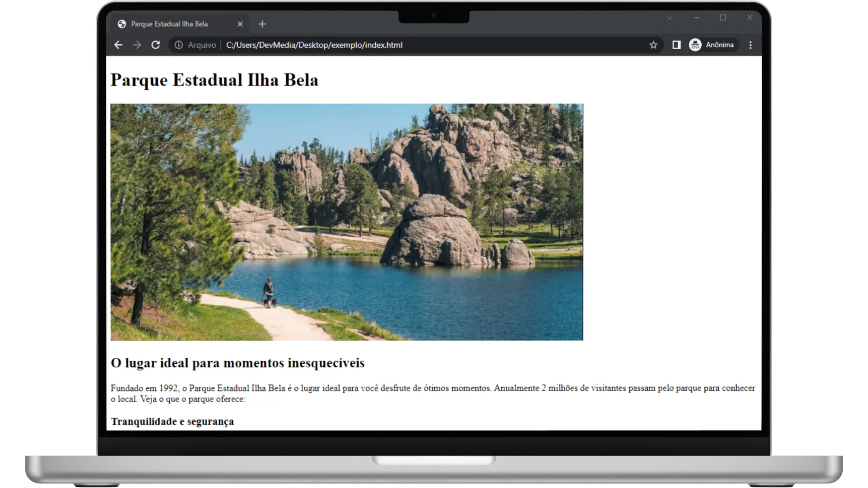Click the forward navigation arrow

pos(137,45)
